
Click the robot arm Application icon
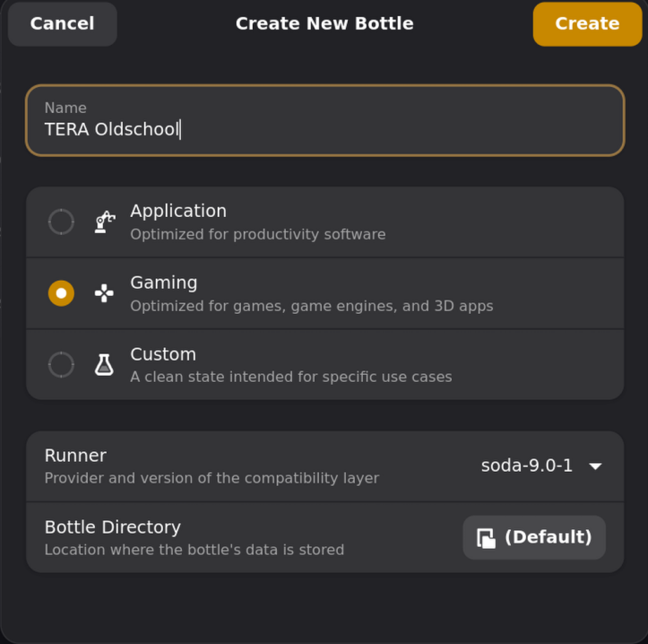click(105, 222)
